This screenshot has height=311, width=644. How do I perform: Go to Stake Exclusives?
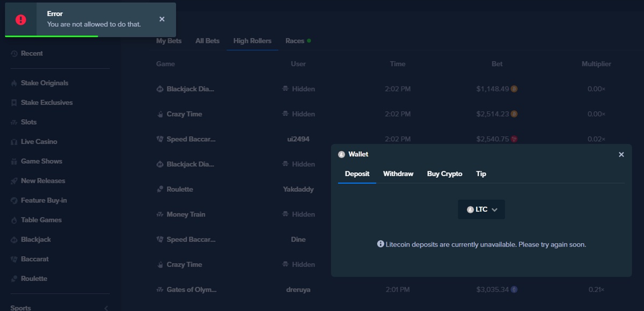tap(47, 103)
